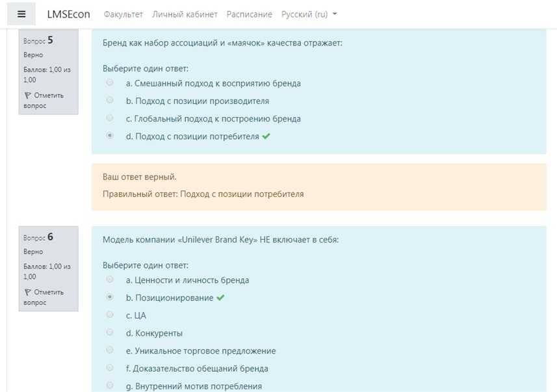This screenshot has width=557, height=392.
Task: Click the flag icon for question 6
Action: pos(27,292)
